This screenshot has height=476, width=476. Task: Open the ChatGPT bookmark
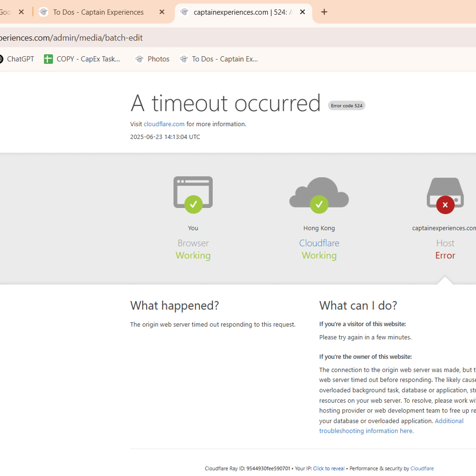pos(17,59)
